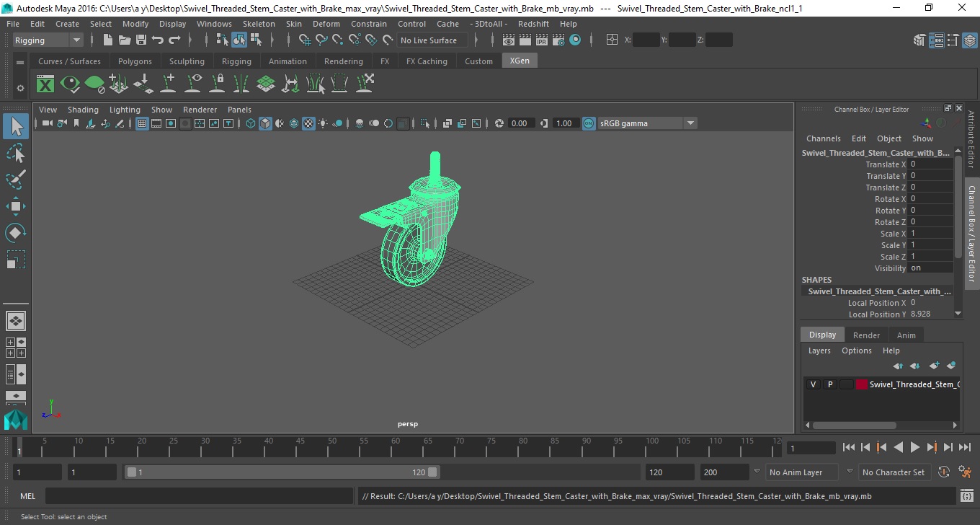Screen dimensions: 980x525
Task: Open the Deform menu
Action: pos(326,24)
